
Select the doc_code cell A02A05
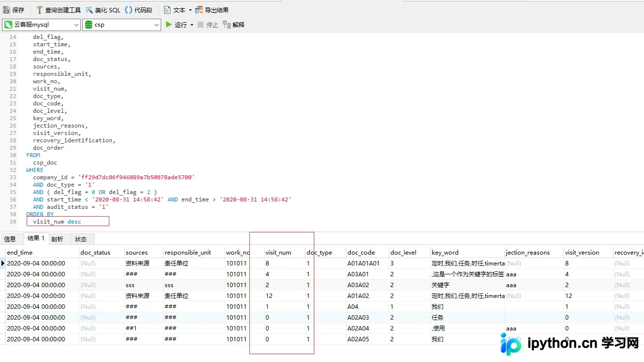pos(367,339)
